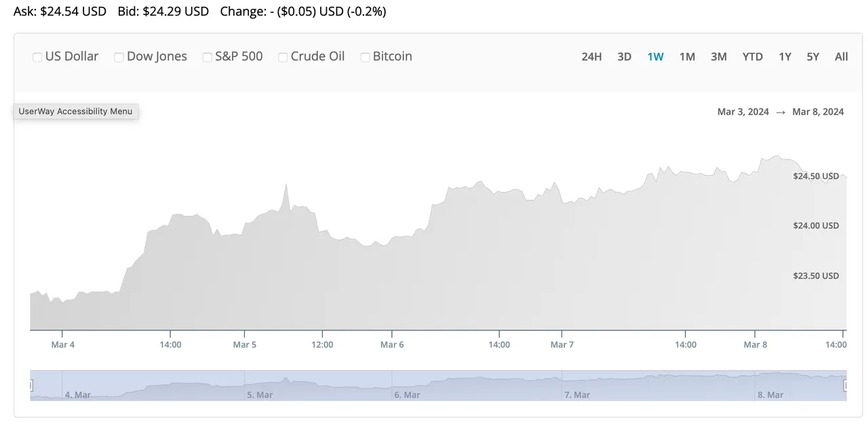
Task: Click the Mar 3, 2024 start date
Action: click(x=743, y=112)
